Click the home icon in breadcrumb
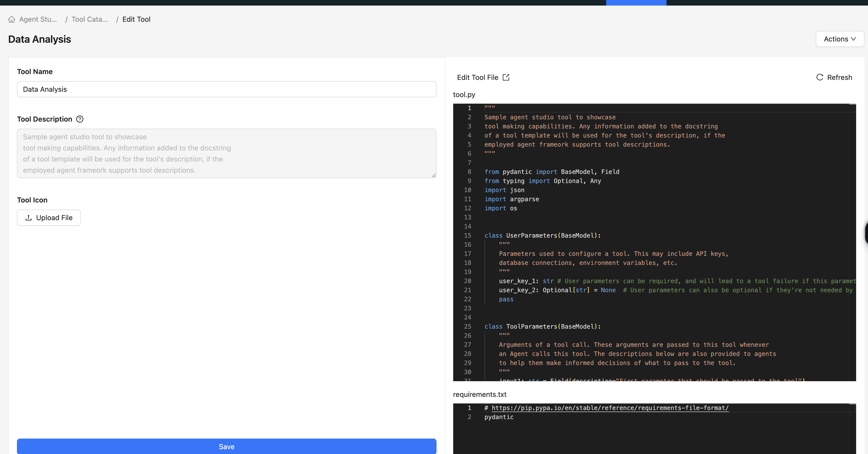Viewport: 868px width, 454px height. 12,19
